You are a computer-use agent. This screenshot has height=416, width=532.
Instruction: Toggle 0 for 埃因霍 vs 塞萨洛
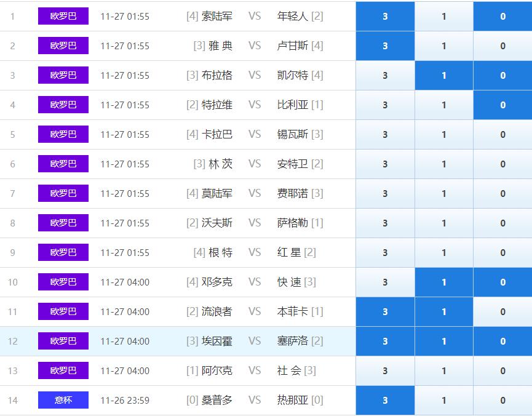[503, 342]
